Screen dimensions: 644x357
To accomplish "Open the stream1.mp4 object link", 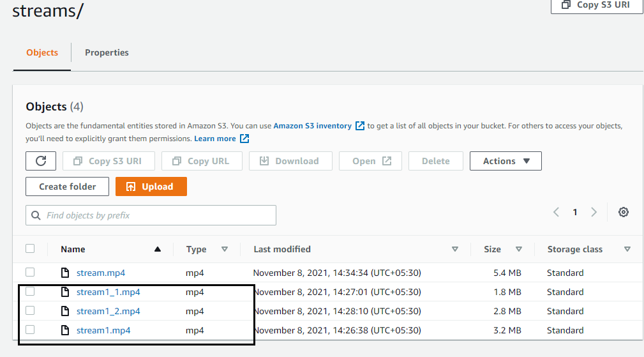I will [103, 330].
